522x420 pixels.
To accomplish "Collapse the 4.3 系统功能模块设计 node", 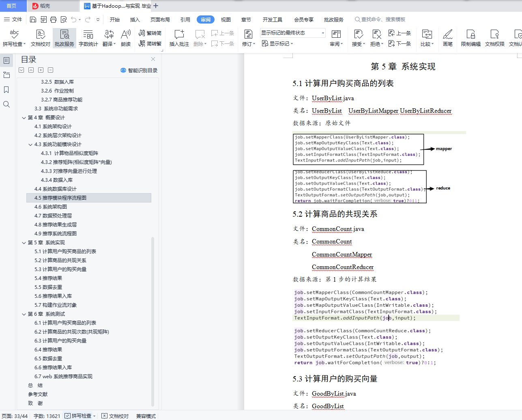I will [30, 144].
